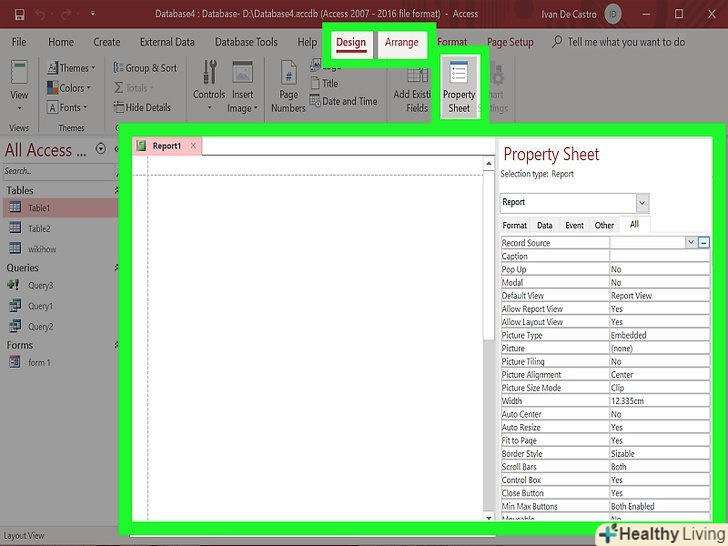Click the Save icon in the title bar

(19, 14)
